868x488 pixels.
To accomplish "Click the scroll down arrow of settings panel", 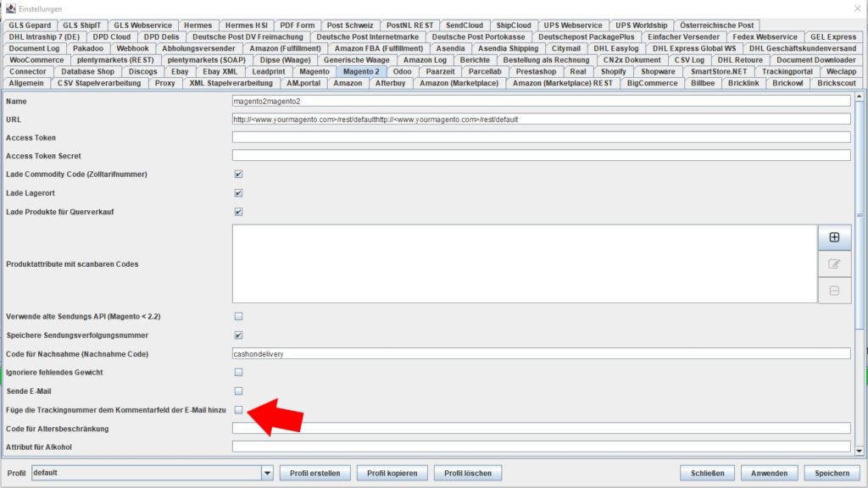I will tap(860, 451).
